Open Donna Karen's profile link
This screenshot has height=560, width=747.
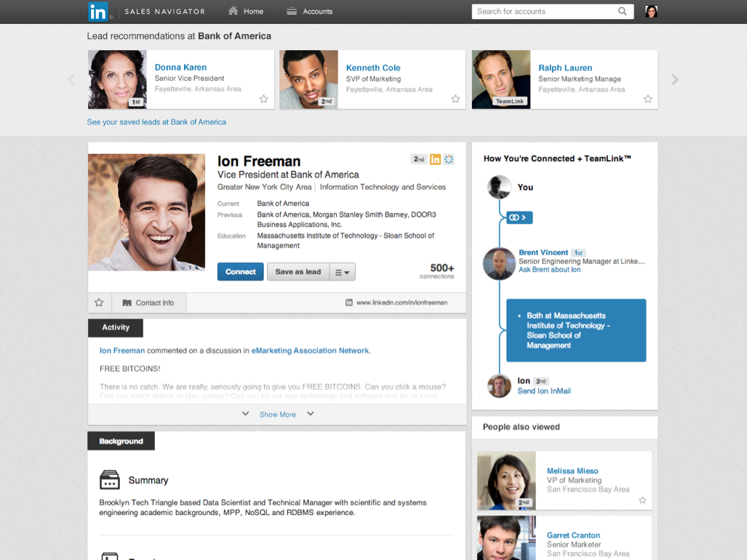coord(180,67)
